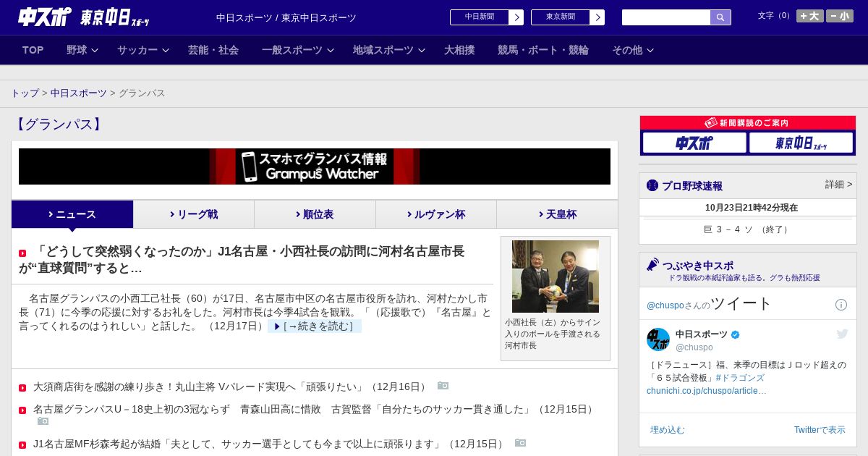The image size is (868, 456).
Task: Click the camera icon after 大須商店街 article
Action: click(x=443, y=386)
